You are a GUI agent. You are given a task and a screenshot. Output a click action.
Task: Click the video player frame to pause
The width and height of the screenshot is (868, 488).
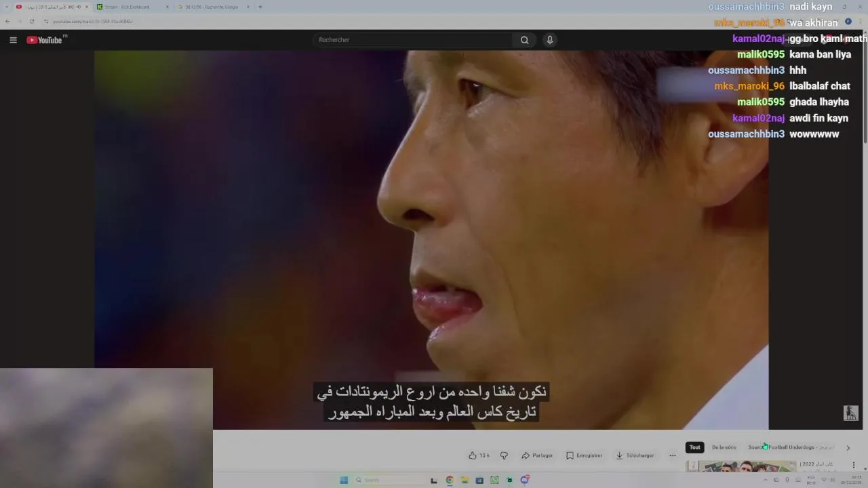coord(431,240)
